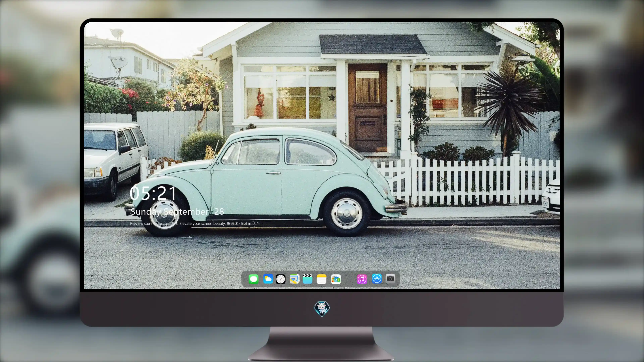Click the 'Preview stunning wallpapers' Bizhimi.CN caption
644x362 pixels.
pyautogui.click(x=195, y=223)
